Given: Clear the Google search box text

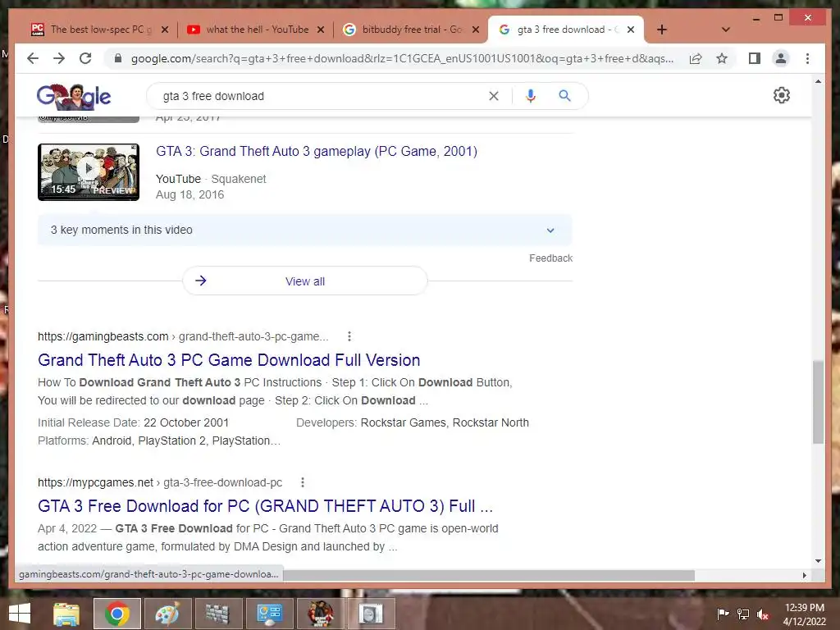Looking at the screenshot, I should (x=493, y=96).
